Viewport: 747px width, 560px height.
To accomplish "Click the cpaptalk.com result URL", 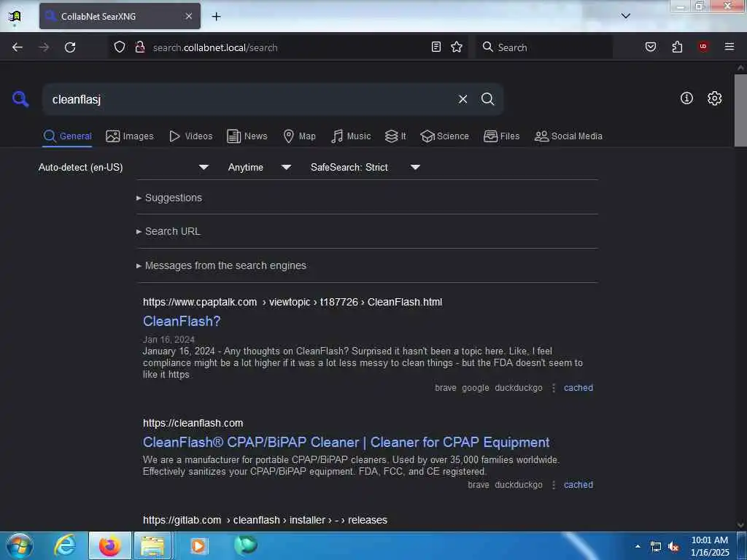I will pos(293,302).
